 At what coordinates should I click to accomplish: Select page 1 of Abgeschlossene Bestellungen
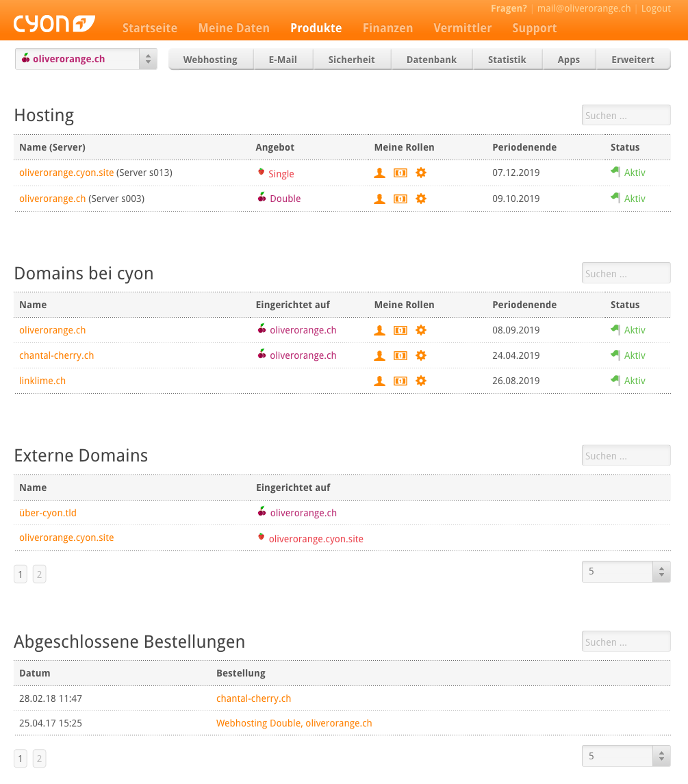coord(21,759)
